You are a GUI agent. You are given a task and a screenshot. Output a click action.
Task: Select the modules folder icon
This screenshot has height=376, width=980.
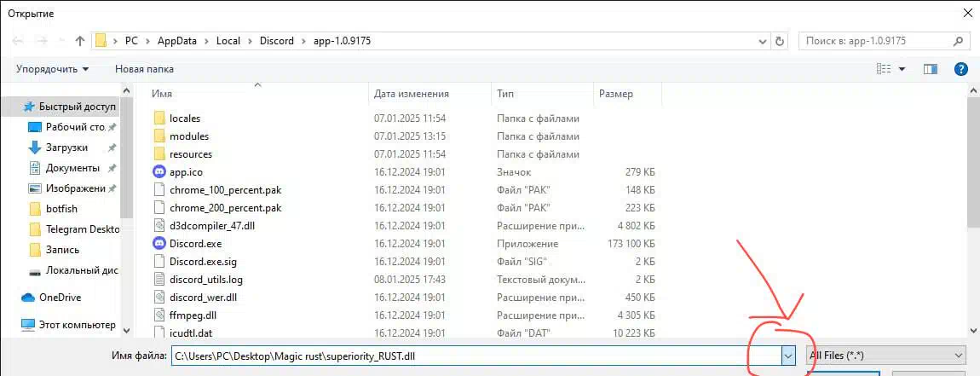159,136
